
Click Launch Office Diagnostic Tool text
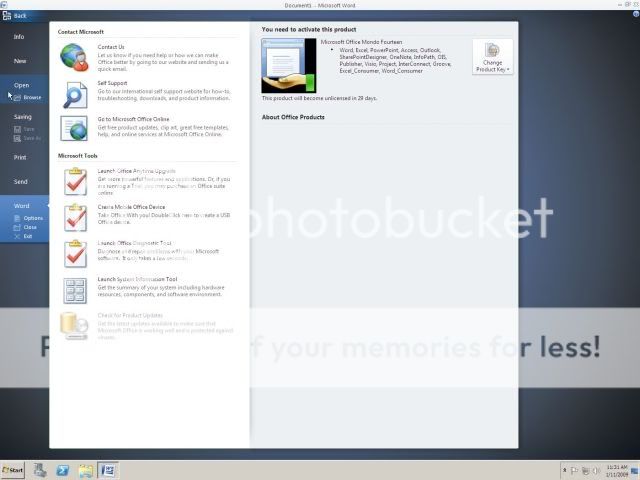[134, 243]
